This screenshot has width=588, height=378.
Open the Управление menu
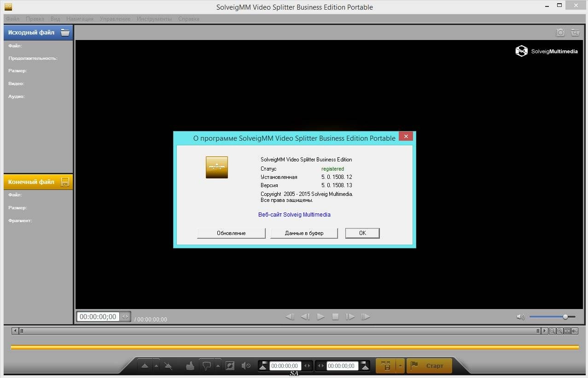[x=114, y=19]
